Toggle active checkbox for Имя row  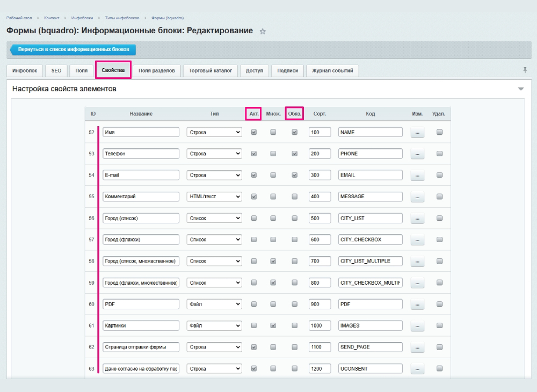pos(254,132)
